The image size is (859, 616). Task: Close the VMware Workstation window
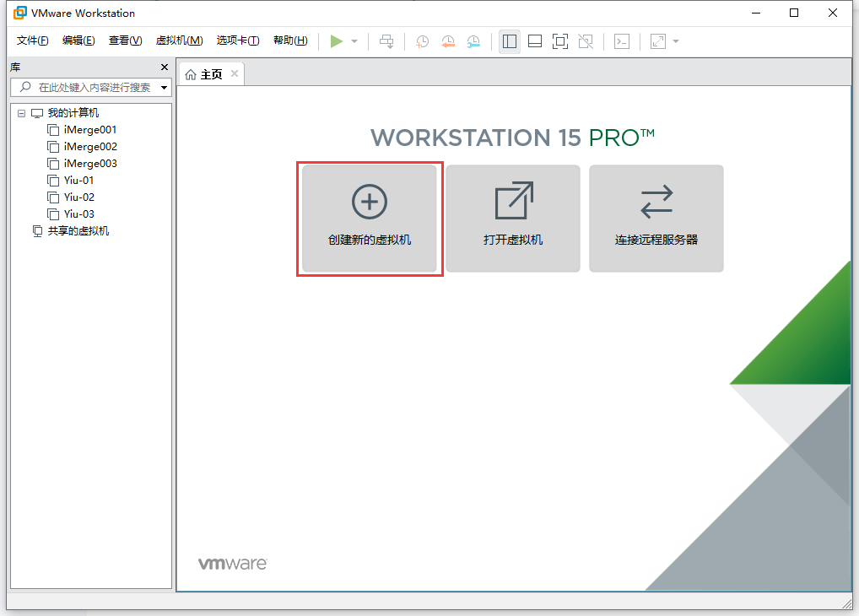833,13
